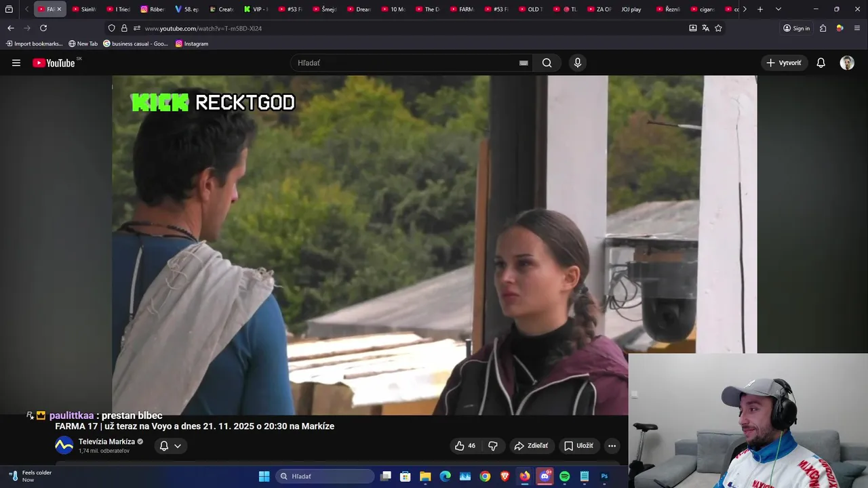The height and width of the screenshot is (488, 868).
Task: Open the Import bookmarks bookmark
Action: pos(33,43)
